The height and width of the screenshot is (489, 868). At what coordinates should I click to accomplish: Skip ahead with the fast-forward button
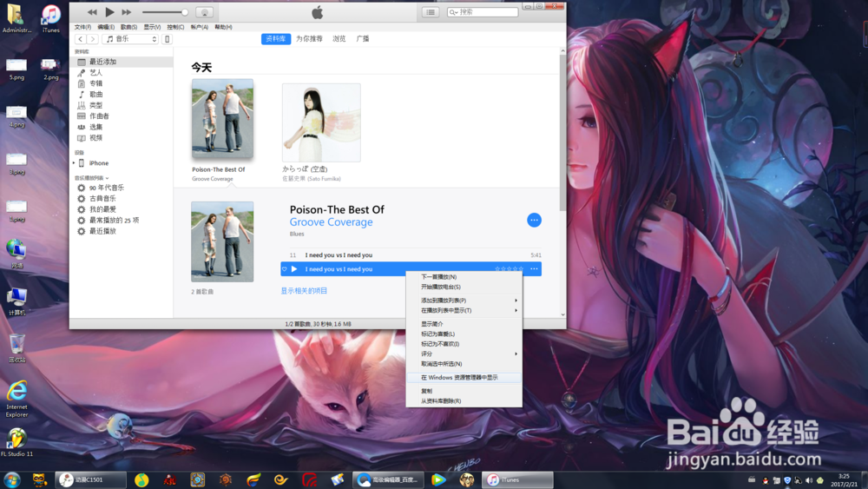[x=127, y=12]
